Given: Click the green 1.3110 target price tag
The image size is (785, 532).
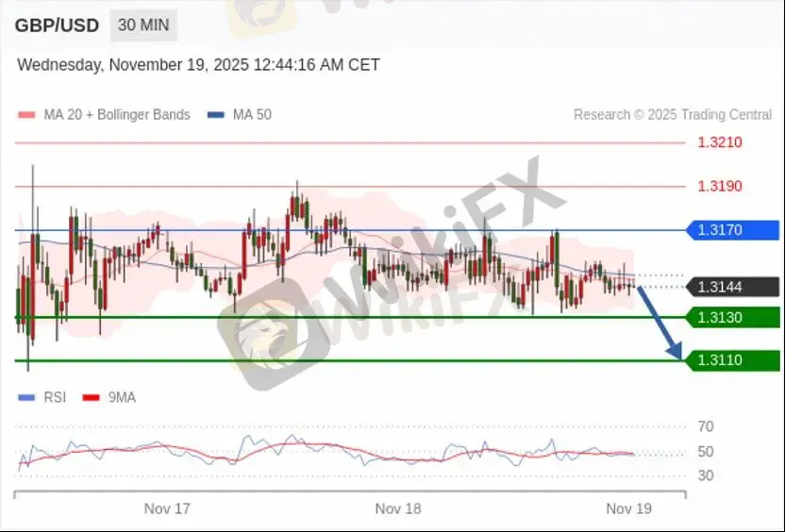Looking at the screenshot, I should [x=732, y=360].
